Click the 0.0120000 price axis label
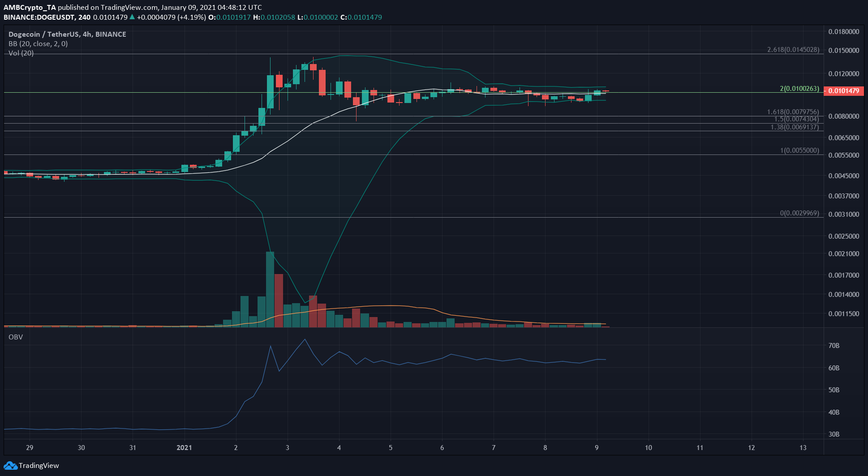The image size is (868, 476). (844, 73)
